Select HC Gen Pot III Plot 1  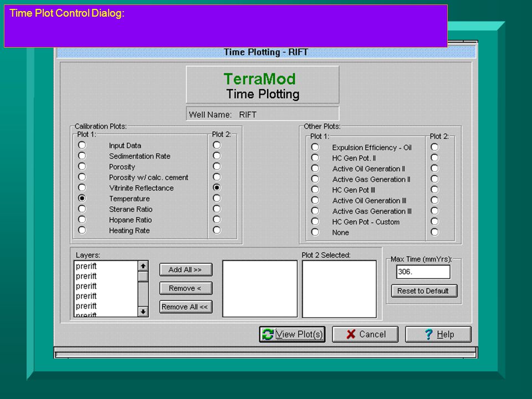pos(315,190)
